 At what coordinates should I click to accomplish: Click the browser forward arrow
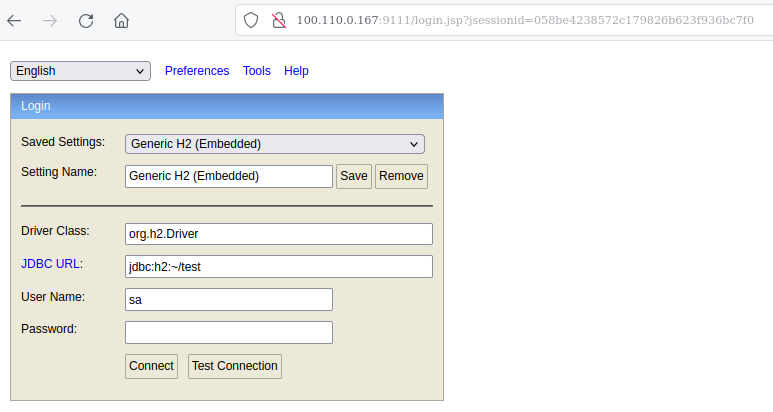click(x=50, y=21)
